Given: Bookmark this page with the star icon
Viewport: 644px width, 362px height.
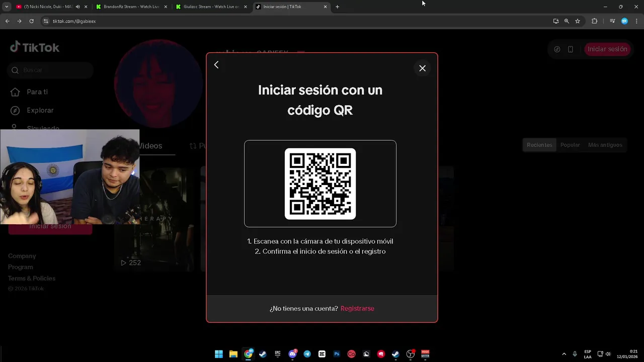Looking at the screenshot, I should tap(578, 21).
